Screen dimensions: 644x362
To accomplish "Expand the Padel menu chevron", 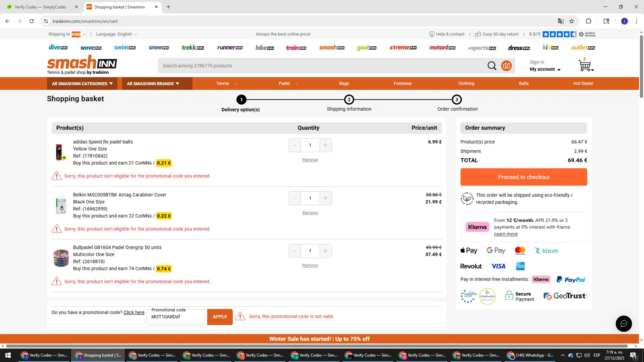I will point(297,84).
